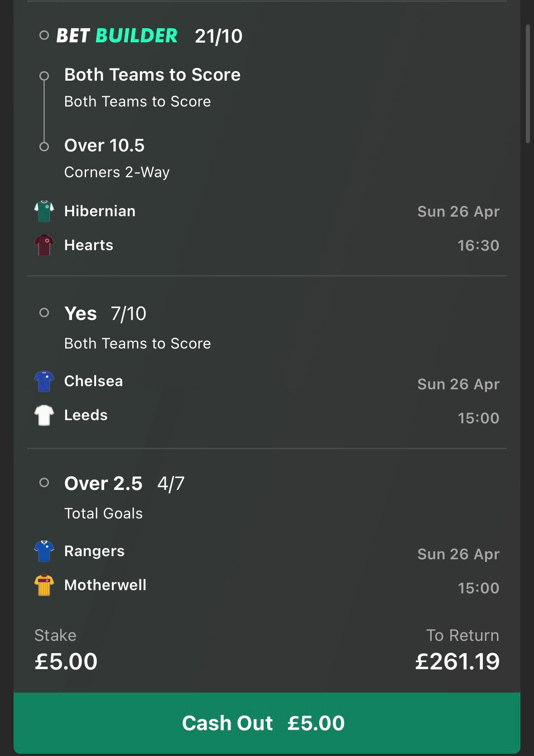The width and height of the screenshot is (534, 756).
Task: Click Hearts maroon jersey icon
Action: point(44,245)
